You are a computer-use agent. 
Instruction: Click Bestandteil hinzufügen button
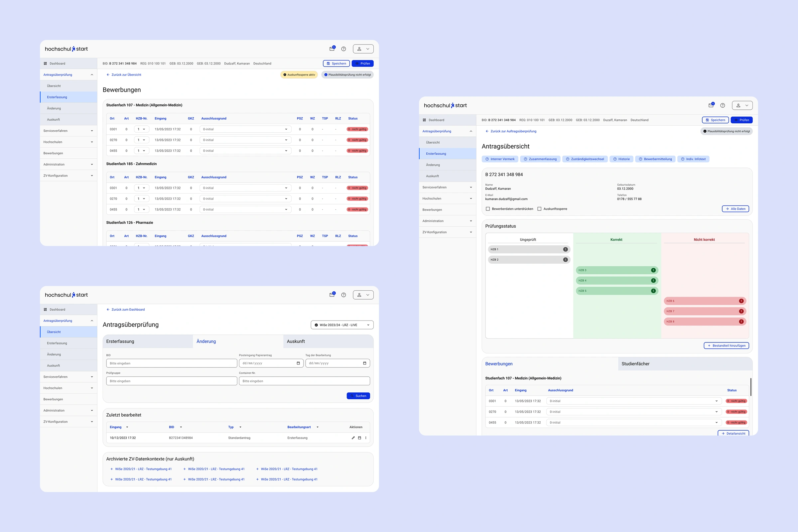[726, 346]
